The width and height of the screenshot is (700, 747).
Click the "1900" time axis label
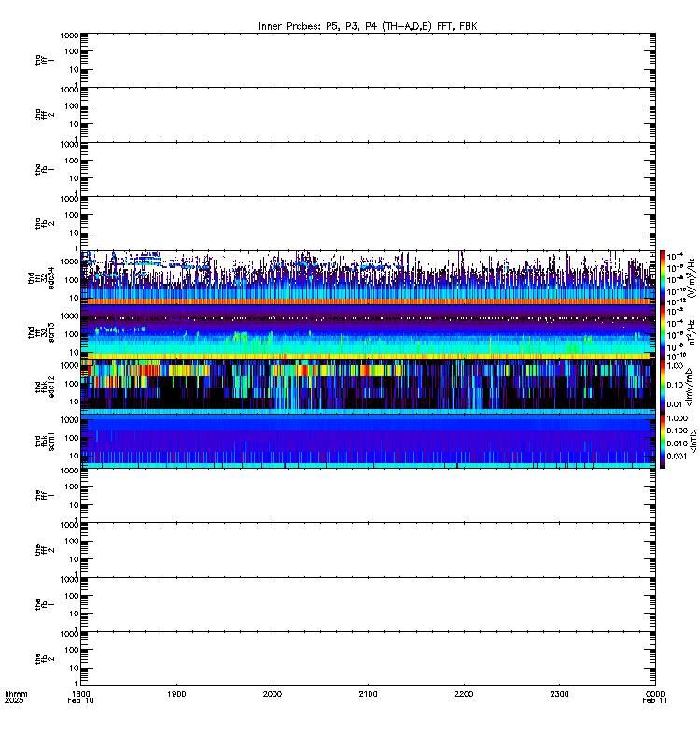click(176, 694)
